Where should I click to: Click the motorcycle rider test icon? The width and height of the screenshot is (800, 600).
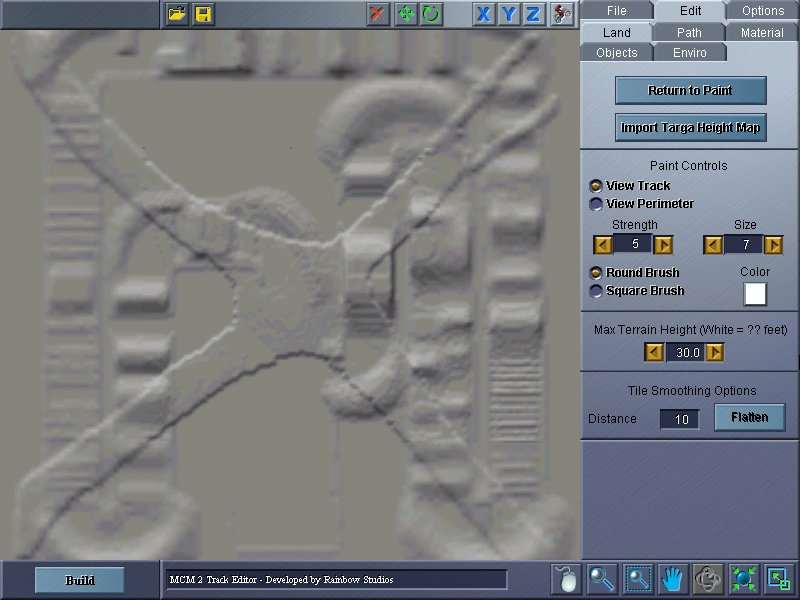tap(562, 14)
